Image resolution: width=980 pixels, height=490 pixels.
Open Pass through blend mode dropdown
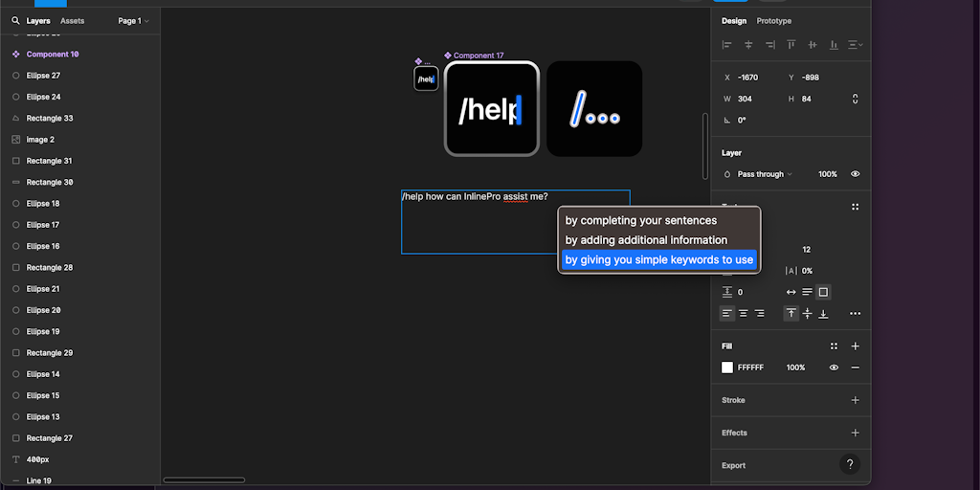(762, 174)
